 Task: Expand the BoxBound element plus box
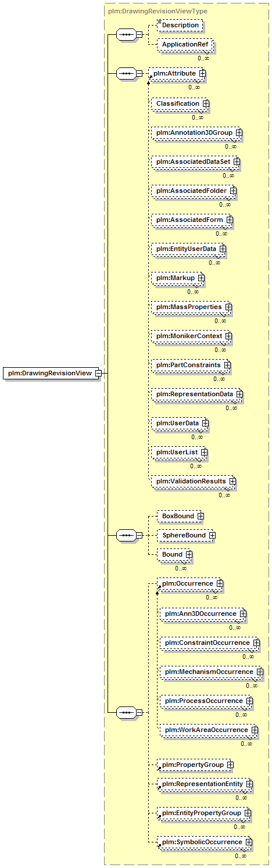[200, 515]
